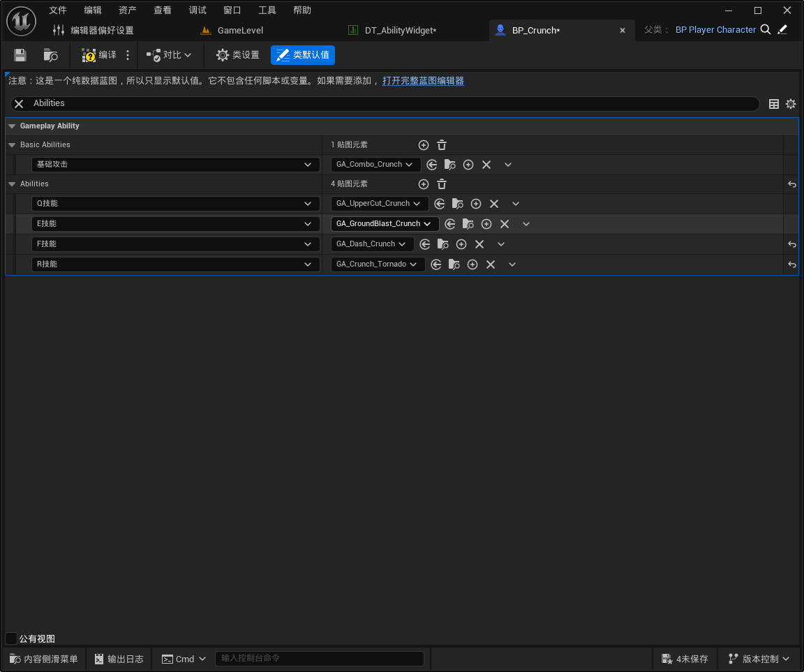Click the Abilities search field
This screenshot has height=672, width=804.
(x=385, y=103)
